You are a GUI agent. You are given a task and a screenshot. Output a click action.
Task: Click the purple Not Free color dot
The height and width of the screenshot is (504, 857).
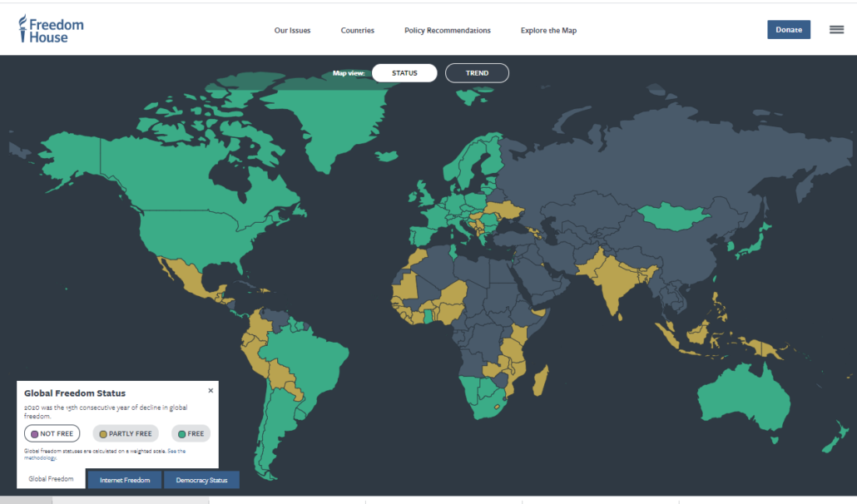tap(34, 434)
